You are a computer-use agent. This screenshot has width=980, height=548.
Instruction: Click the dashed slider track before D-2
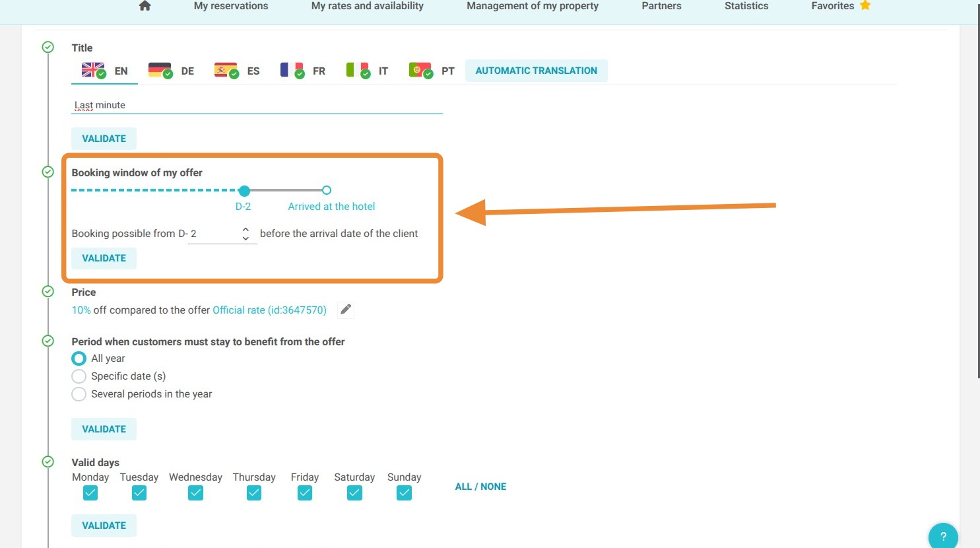coord(154,190)
